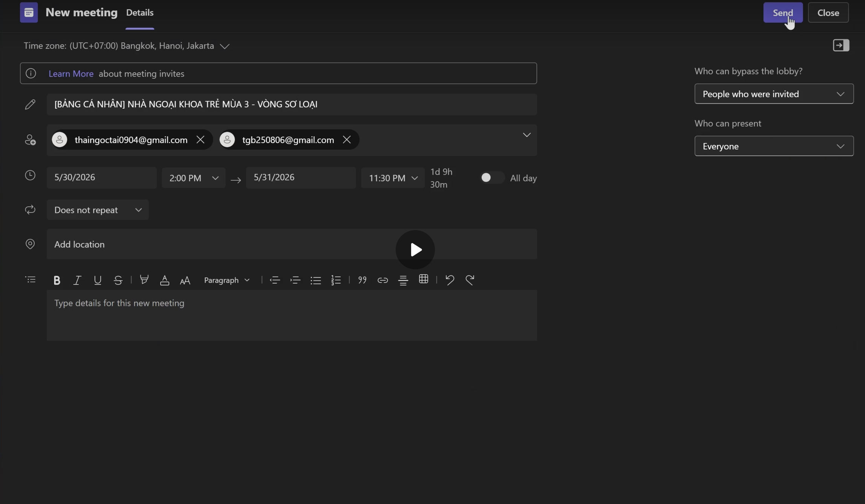Open the Paragraph style dropdown
This screenshot has width=865, height=504.
tap(227, 280)
